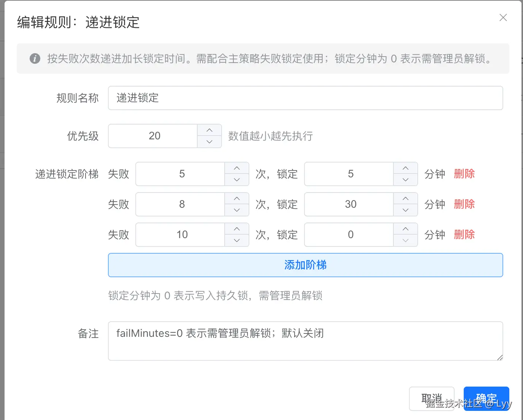
Task: Click the 优先级 label
Action: coord(83,136)
